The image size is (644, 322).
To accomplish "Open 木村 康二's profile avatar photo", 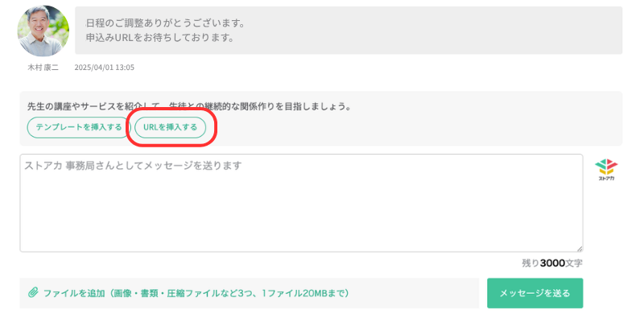I will click(43, 31).
